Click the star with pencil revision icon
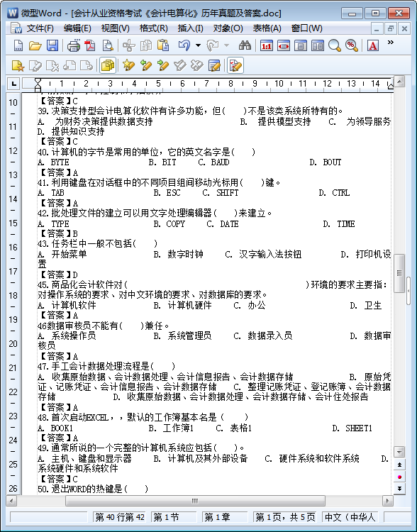The height and width of the screenshot is (532, 417). click(x=128, y=65)
